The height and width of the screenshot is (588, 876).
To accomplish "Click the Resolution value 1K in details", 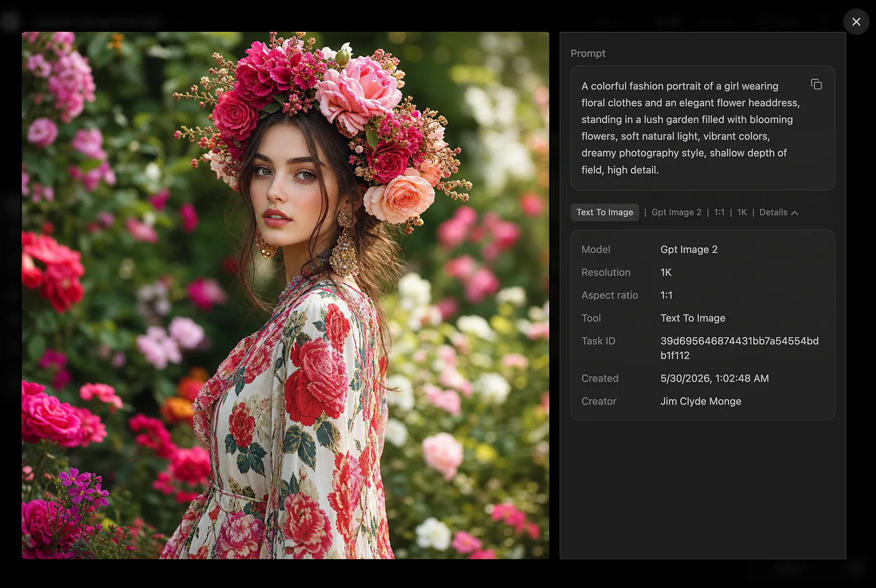I will [x=666, y=273].
